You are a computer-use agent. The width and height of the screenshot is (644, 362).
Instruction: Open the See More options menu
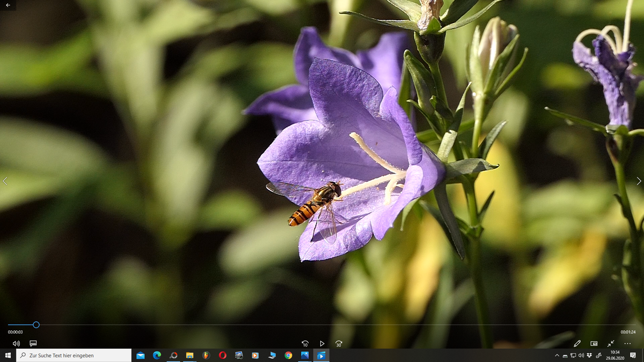coord(627,343)
